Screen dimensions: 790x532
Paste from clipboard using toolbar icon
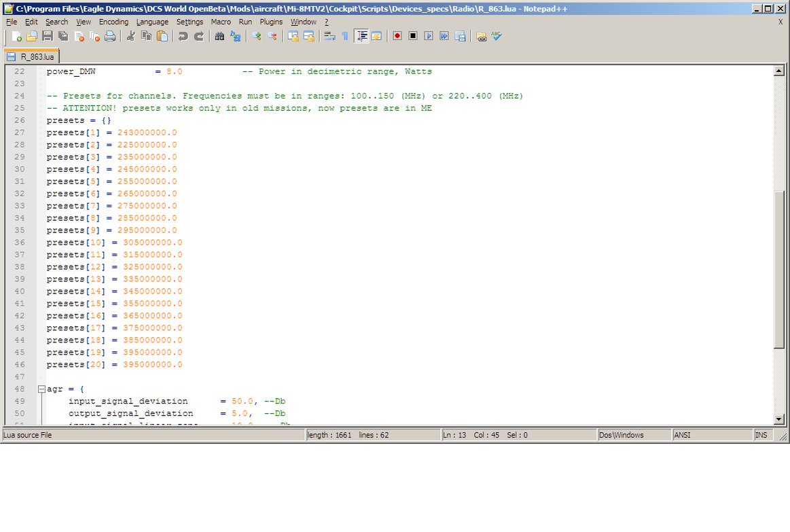coord(162,36)
